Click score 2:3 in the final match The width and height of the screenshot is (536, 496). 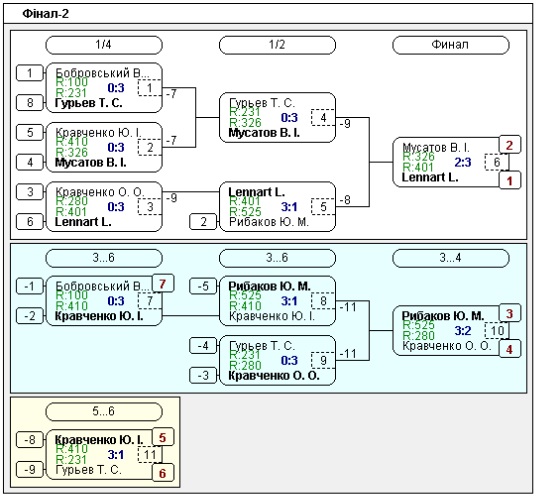coord(463,162)
